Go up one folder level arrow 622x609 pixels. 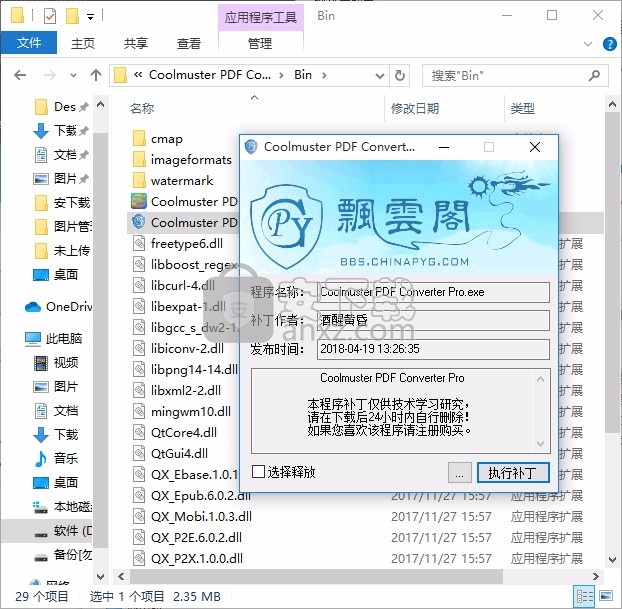(x=96, y=75)
